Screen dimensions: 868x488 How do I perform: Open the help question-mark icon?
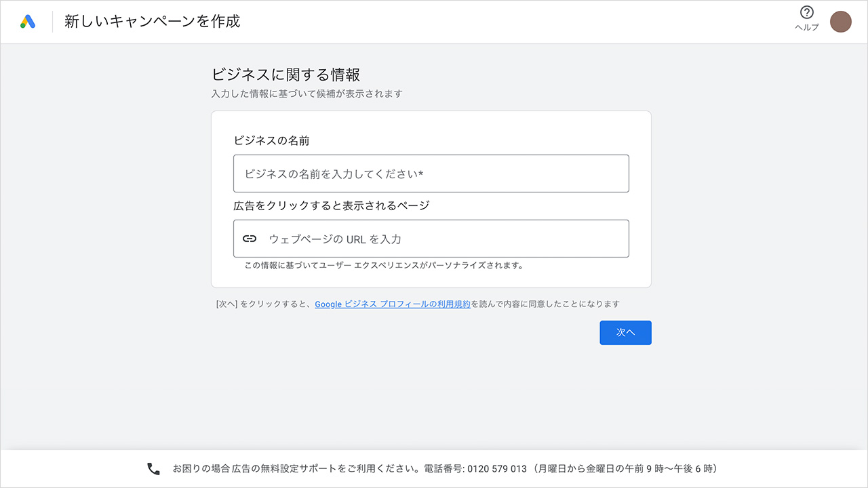806,12
